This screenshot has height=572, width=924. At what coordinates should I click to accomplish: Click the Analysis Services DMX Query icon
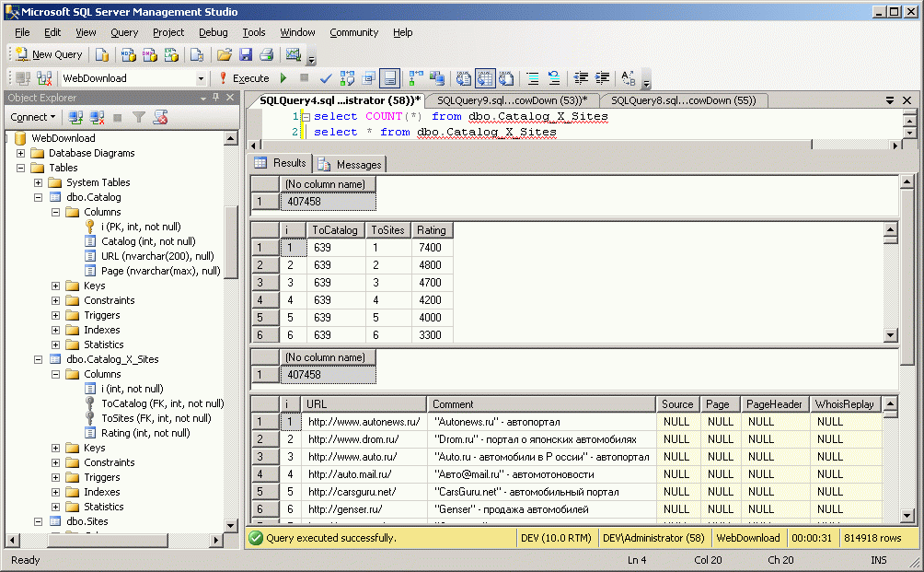[150, 55]
